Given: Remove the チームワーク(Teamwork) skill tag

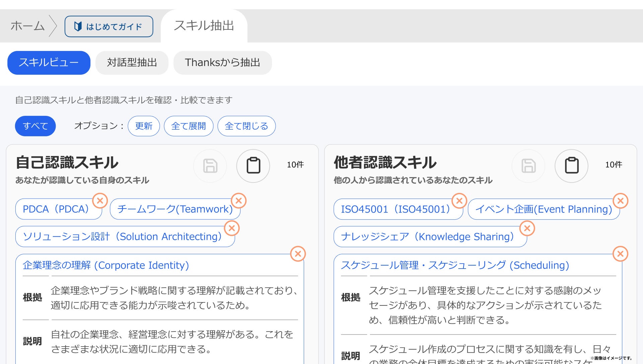Looking at the screenshot, I should 239,201.
